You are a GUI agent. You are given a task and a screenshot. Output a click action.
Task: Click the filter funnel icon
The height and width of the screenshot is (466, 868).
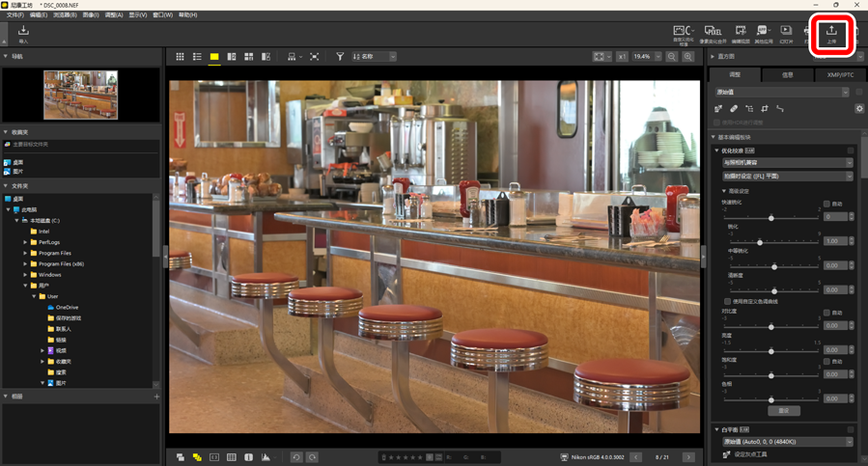click(x=340, y=57)
